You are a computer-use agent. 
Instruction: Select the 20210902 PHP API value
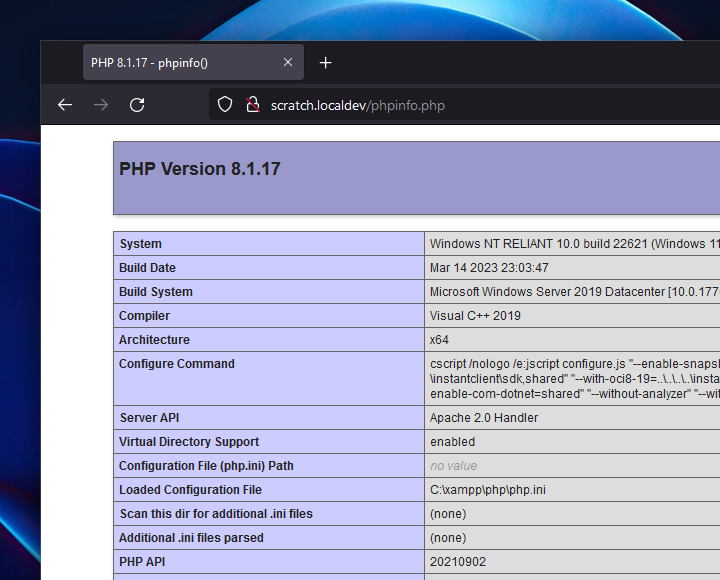[x=458, y=562]
